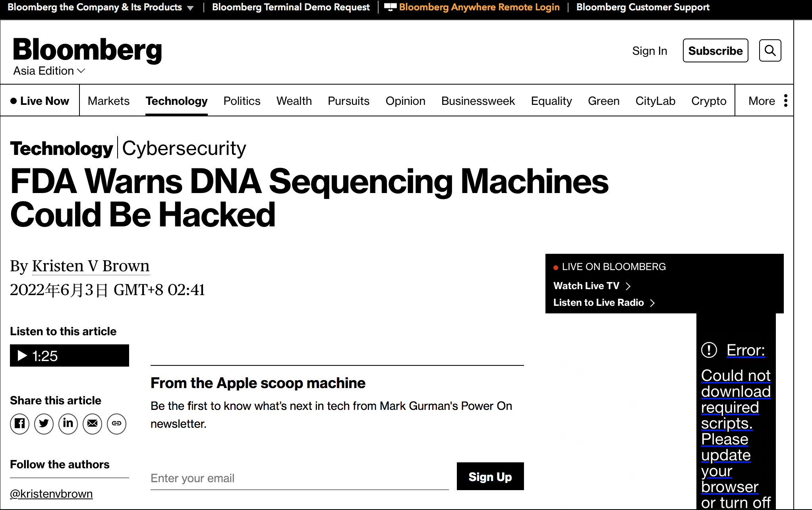Click the Sign Up newsletter button
Image resolution: width=812 pixels, height=510 pixels.
click(490, 476)
